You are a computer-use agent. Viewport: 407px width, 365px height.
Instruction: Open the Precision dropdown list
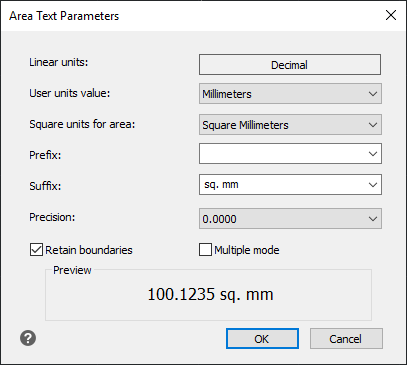click(290, 219)
